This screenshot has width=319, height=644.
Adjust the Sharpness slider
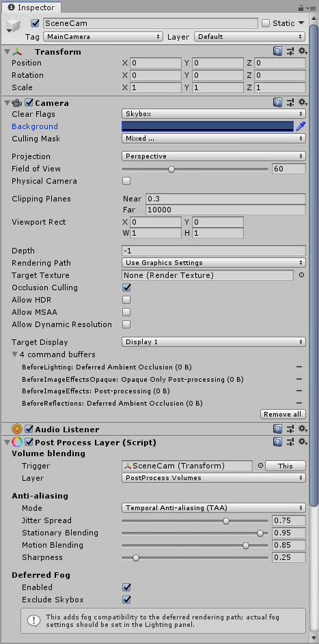pyautogui.click(x=195, y=558)
